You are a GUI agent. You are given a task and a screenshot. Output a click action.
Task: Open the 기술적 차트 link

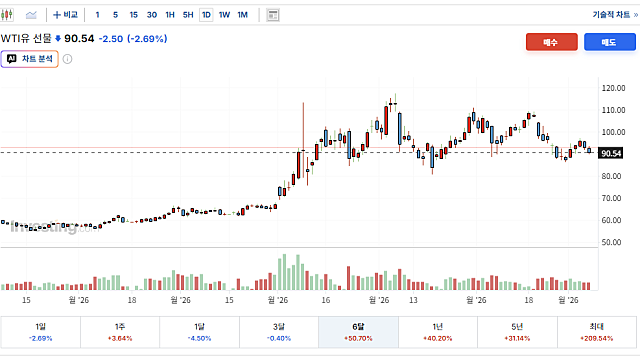tap(615, 15)
